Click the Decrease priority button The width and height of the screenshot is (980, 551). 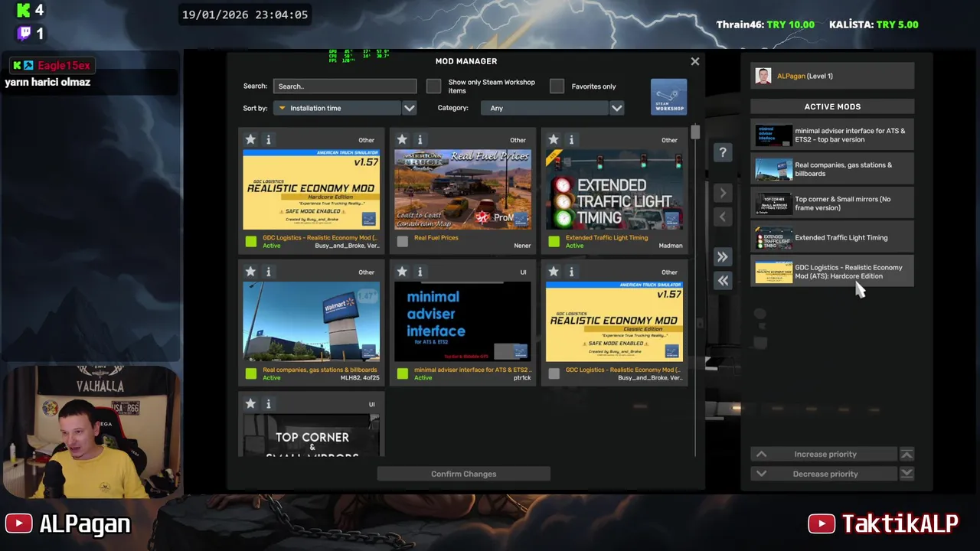point(825,474)
